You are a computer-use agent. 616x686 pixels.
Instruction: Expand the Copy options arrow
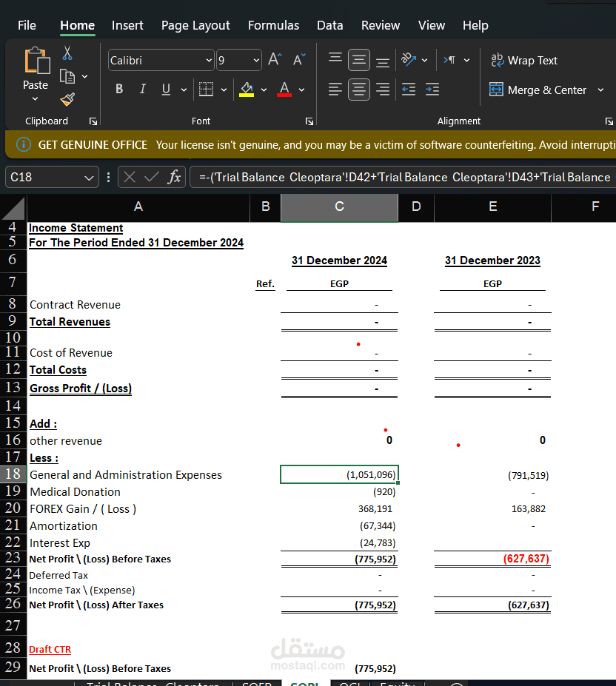[x=85, y=76]
